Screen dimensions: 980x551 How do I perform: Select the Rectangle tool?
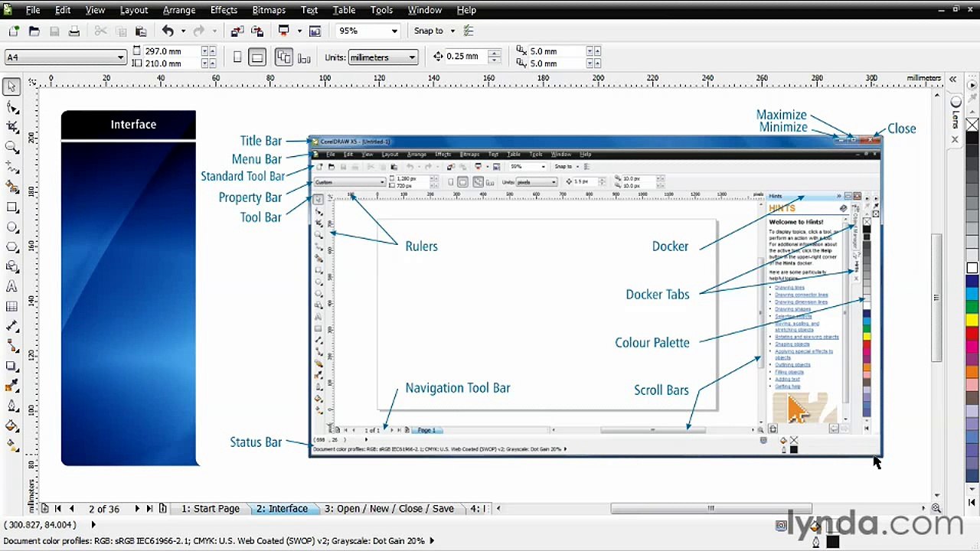pos(12,207)
